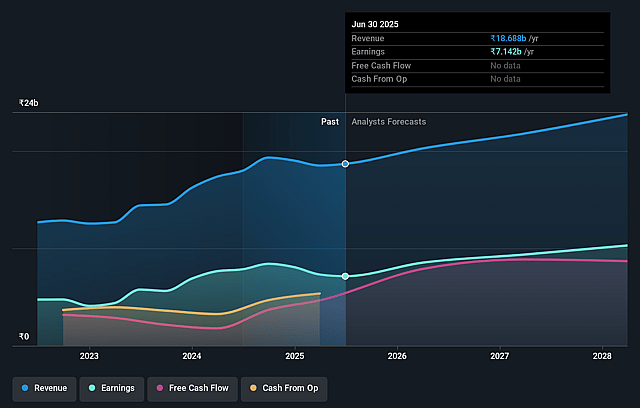Select the 2024 x-axis label

point(192,356)
